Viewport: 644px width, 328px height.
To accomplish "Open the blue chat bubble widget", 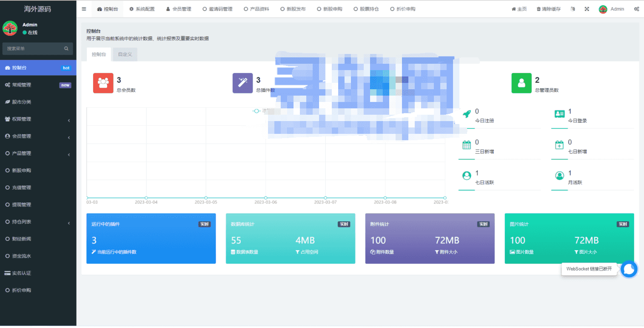I will (629, 269).
